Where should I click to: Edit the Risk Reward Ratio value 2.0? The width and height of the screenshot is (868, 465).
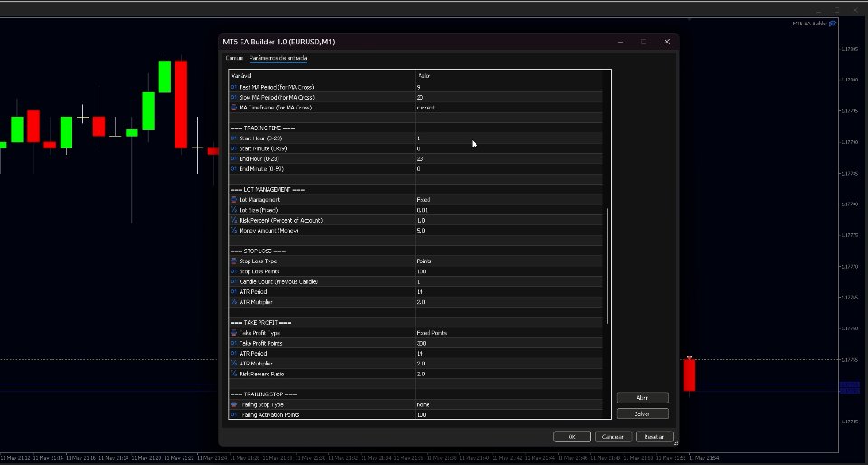coord(509,375)
